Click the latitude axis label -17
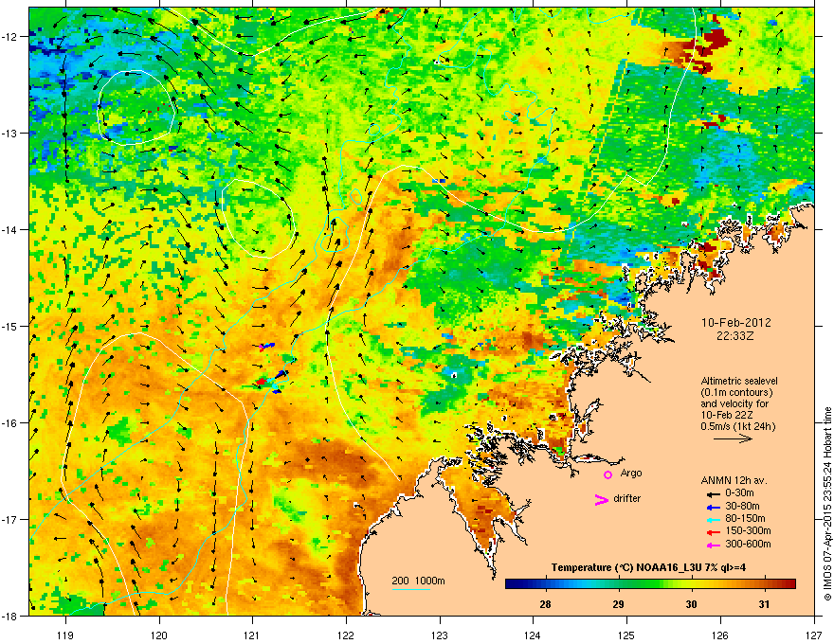 pos(10,519)
